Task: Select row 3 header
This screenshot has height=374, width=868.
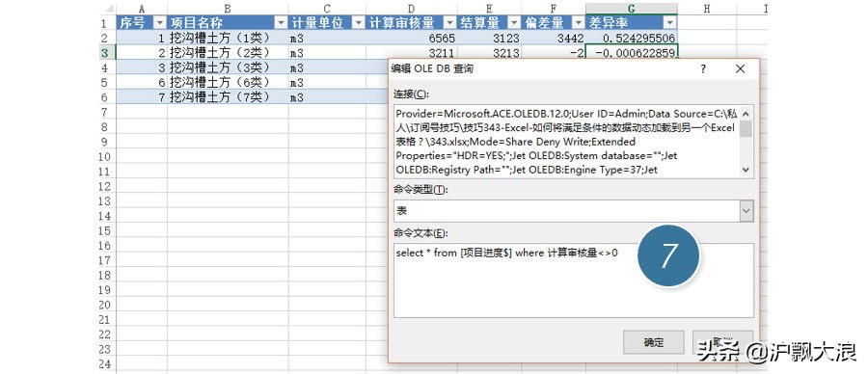Action: (x=107, y=53)
